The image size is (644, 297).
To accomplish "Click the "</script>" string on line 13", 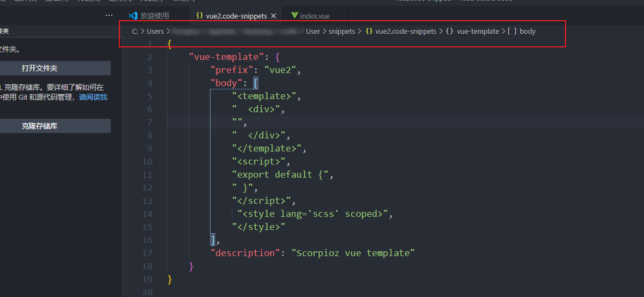I will (x=261, y=201).
